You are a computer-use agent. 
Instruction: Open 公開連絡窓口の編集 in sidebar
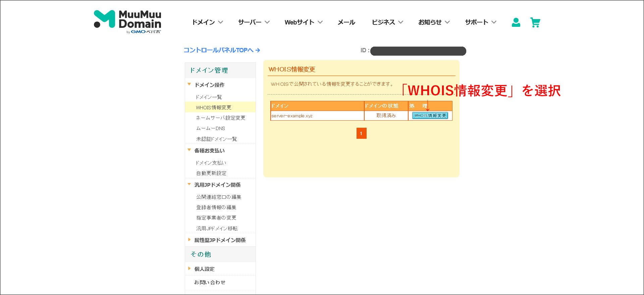[x=219, y=197]
